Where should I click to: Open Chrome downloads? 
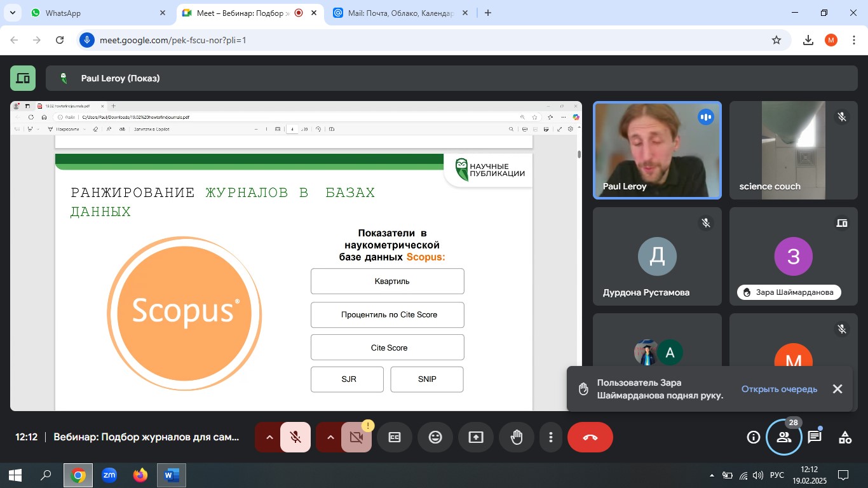pos(808,40)
